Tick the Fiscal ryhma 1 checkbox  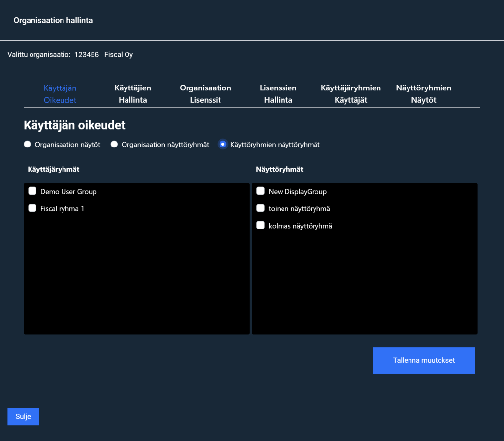click(32, 208)
